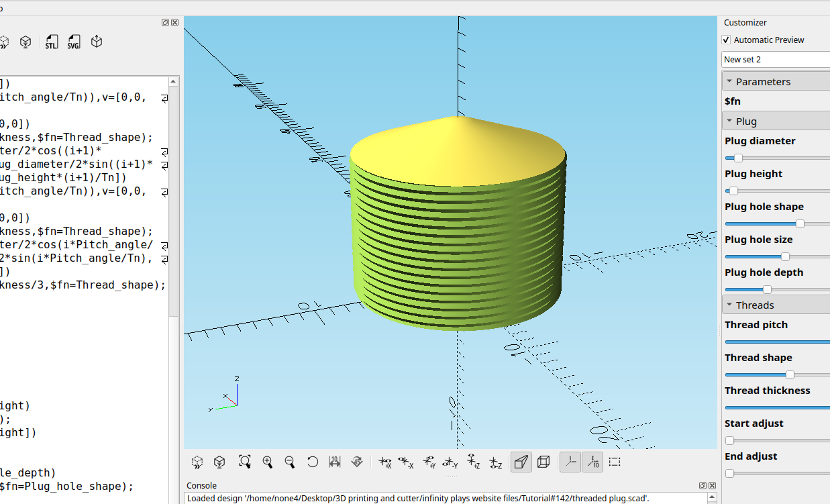Screen dimensions: 830x504
Task: Click the View All icon
Action: point(245,462)
